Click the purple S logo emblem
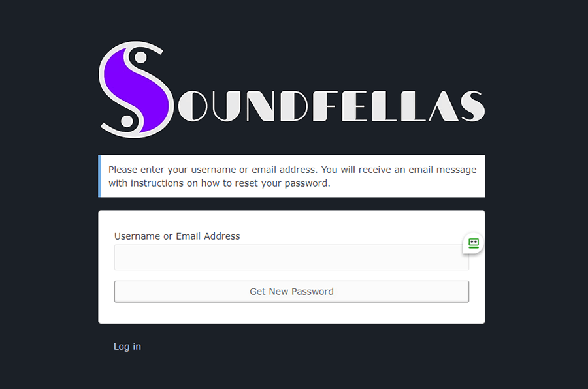This screenshot has height=389, width=588. 137,90
